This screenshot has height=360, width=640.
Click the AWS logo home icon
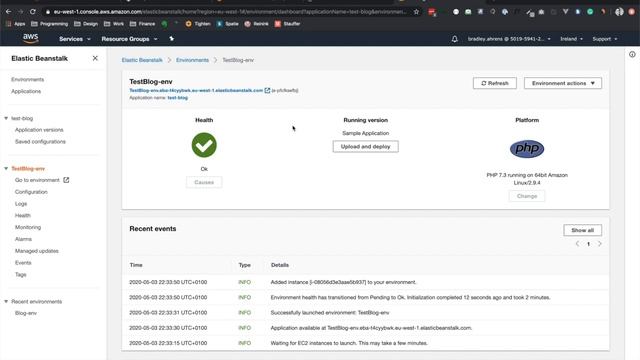[x=31, y=38]
